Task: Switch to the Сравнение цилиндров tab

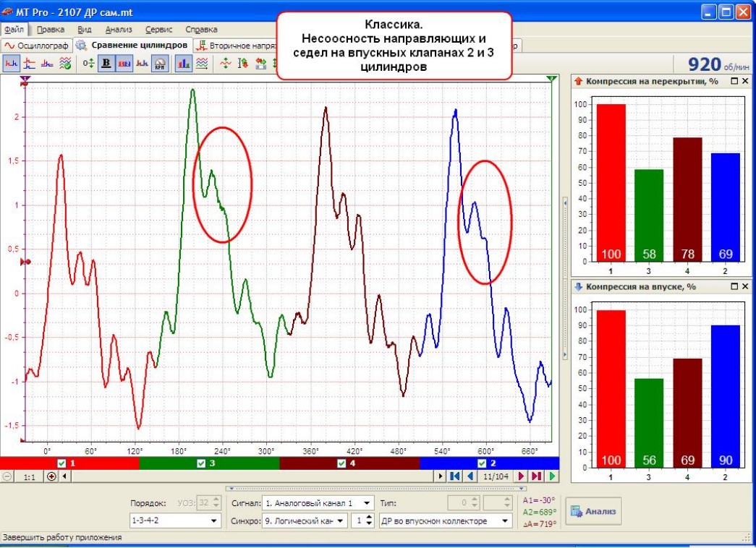Action: [133, 46]
